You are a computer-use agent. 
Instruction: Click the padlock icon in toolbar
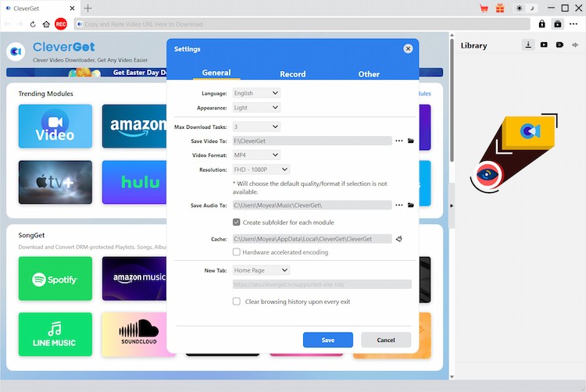[x=541, y=24]
